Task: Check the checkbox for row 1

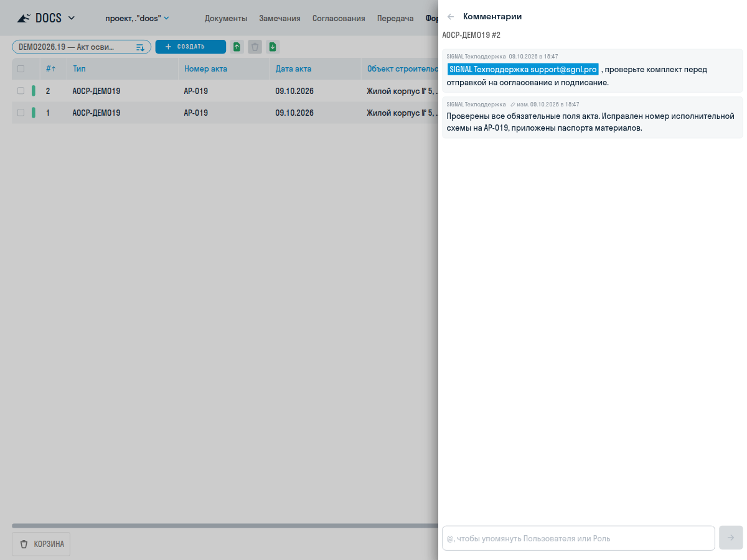Action: point(21,113)
